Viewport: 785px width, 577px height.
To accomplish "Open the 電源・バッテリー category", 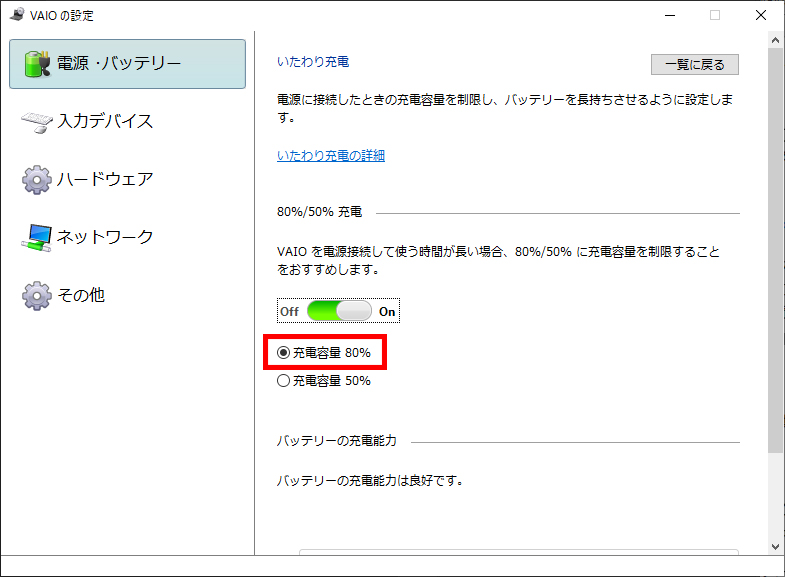I will click(128, 64).
